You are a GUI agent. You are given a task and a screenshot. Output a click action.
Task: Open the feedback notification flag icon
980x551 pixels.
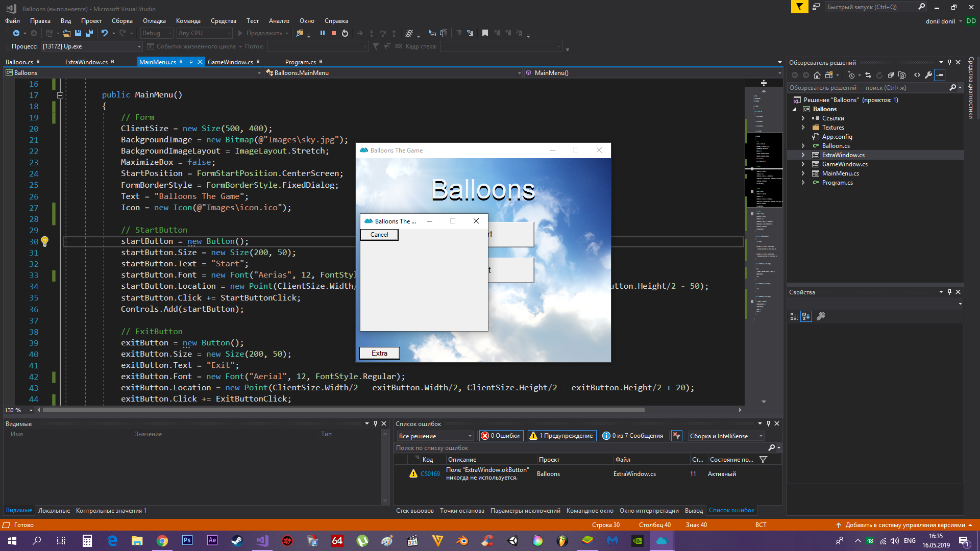[x=799, y=7]
